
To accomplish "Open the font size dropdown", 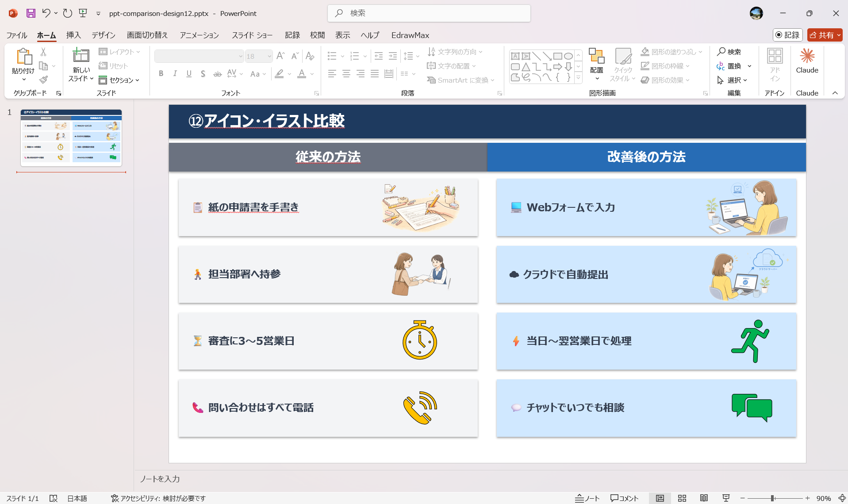I will (269, 56).
